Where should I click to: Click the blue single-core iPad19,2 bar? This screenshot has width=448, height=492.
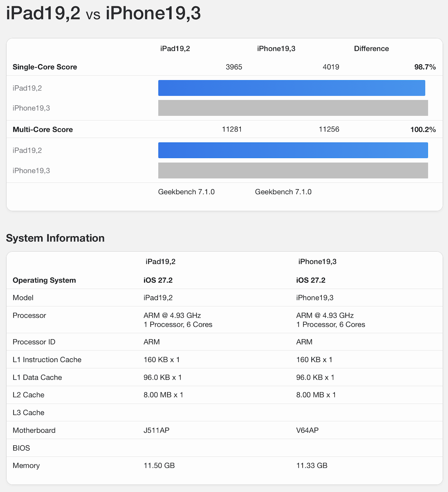292,88
